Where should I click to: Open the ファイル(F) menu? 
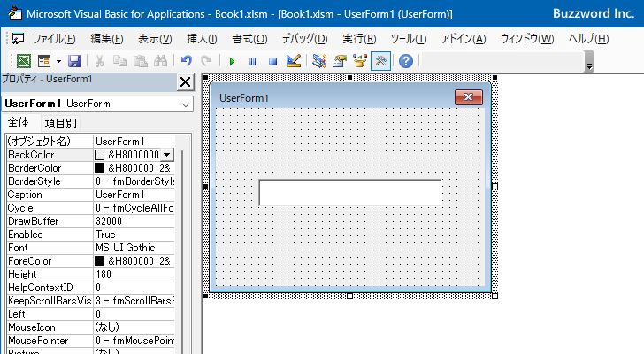54,39
